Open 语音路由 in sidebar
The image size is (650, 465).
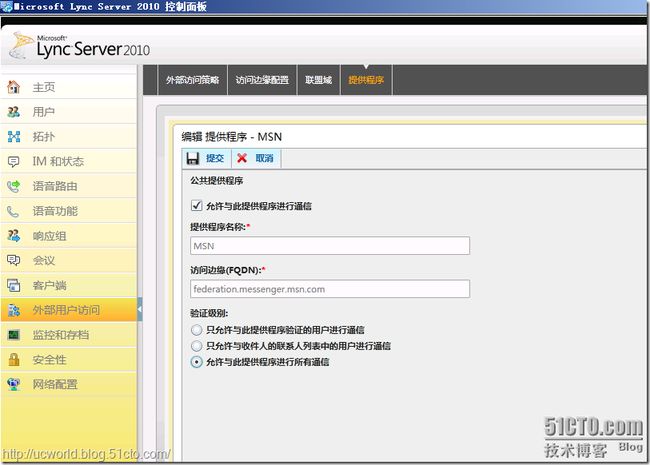coord(69,186)
